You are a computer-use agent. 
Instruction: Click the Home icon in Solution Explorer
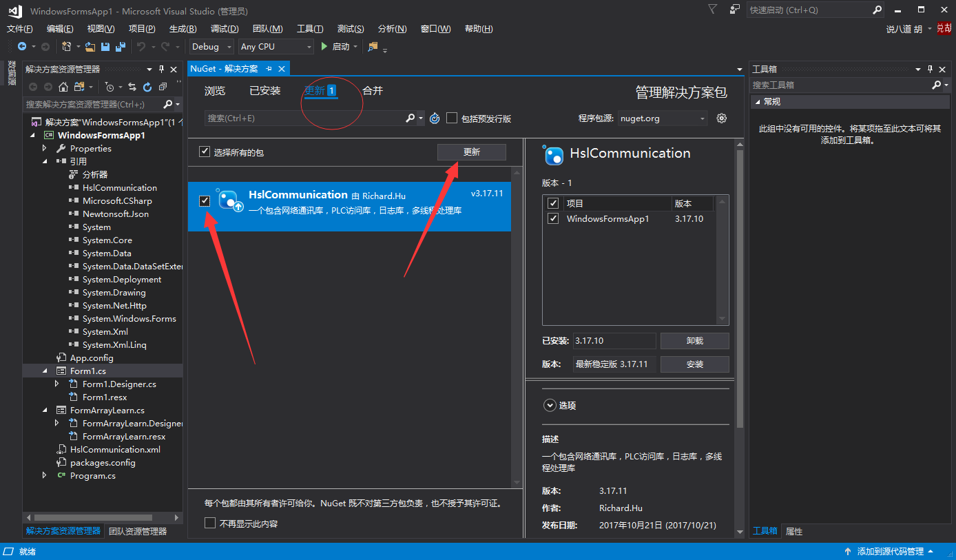point(63,87)
